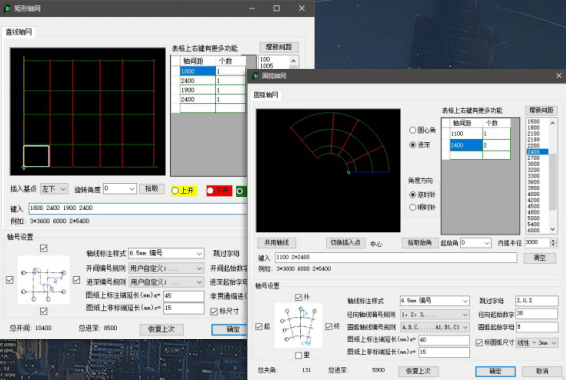Click the 键入 field containing 1100 2*2400
The height and width of the screenshot is (380, 566).
coord(396,257)
